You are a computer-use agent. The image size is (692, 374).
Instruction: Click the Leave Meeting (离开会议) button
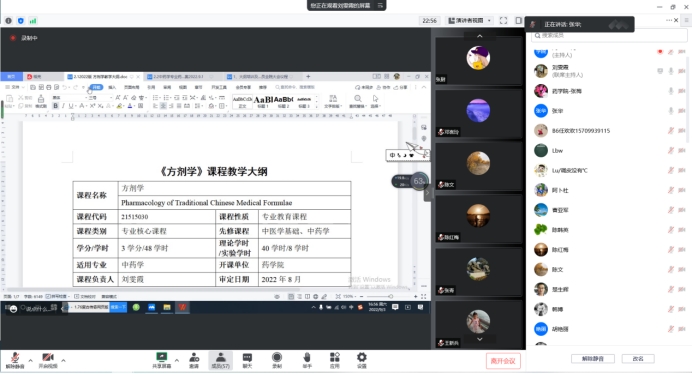[503, 361]
